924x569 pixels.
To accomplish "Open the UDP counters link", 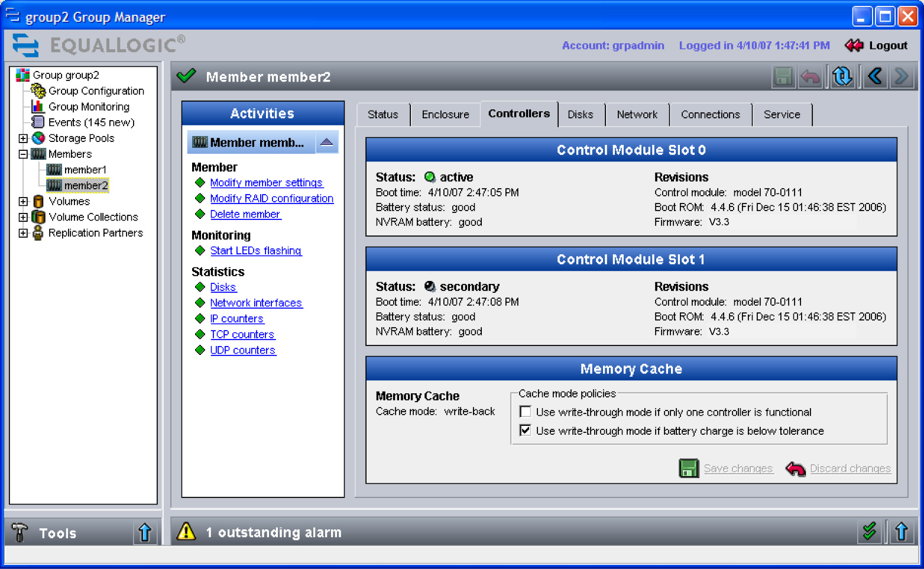I will click(x=243, y=350).
